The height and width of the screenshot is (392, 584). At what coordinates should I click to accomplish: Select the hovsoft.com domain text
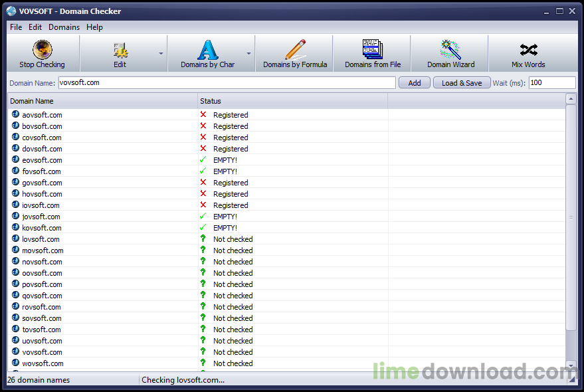(x=42, y=194)
